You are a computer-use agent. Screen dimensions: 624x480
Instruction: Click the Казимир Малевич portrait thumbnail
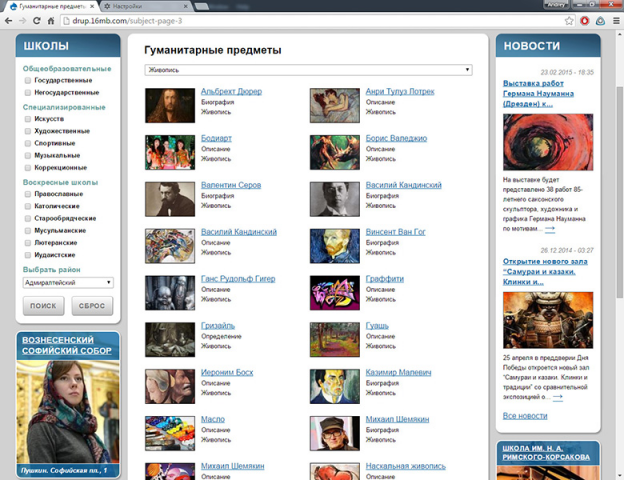(335, 386)
